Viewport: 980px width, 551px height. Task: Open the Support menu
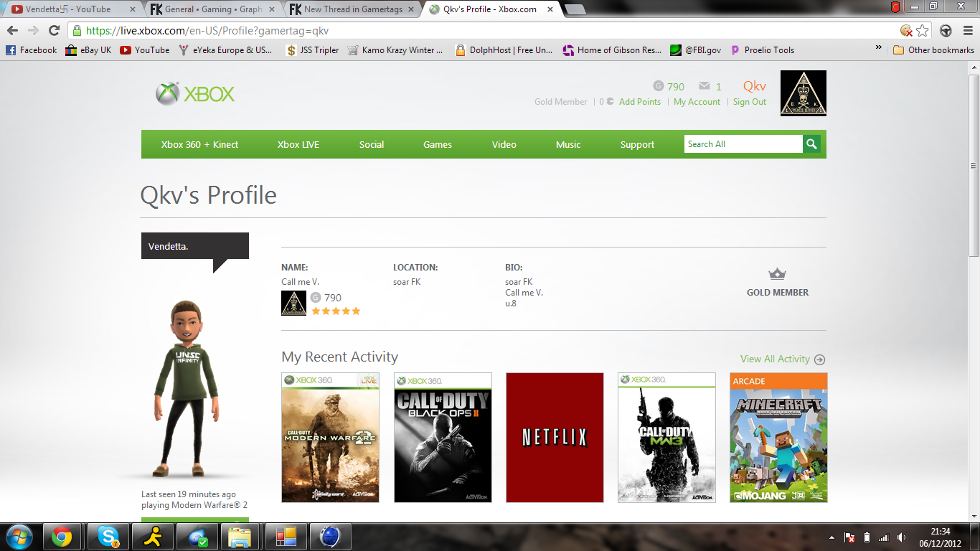[637, 144]
